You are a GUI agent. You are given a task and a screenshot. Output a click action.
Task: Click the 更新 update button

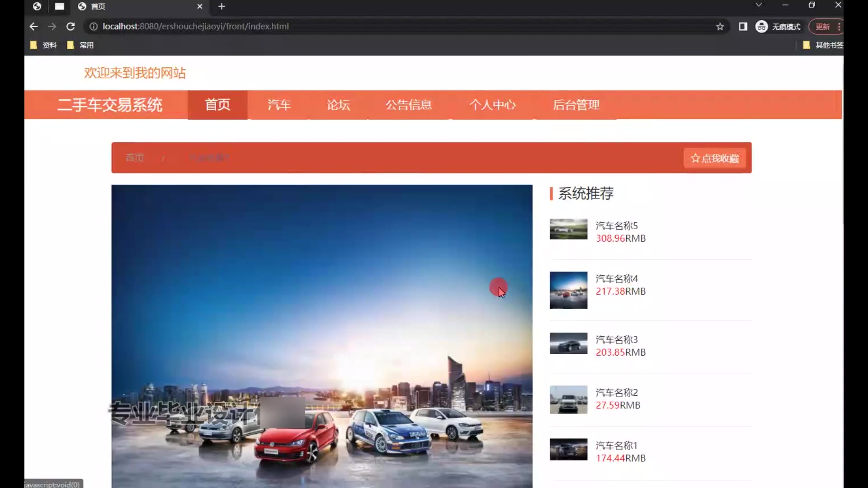click(822, 27)
